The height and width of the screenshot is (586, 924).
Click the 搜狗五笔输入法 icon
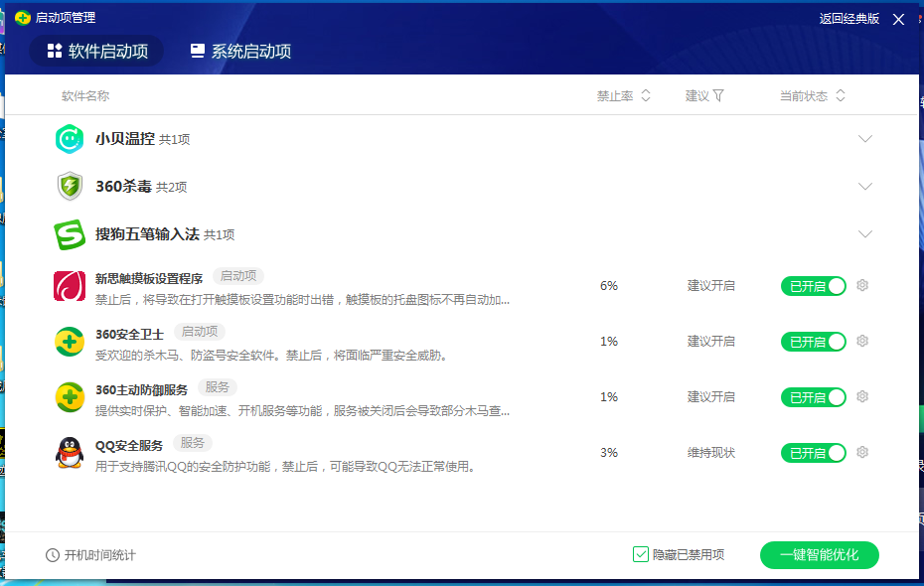(70, 234)
